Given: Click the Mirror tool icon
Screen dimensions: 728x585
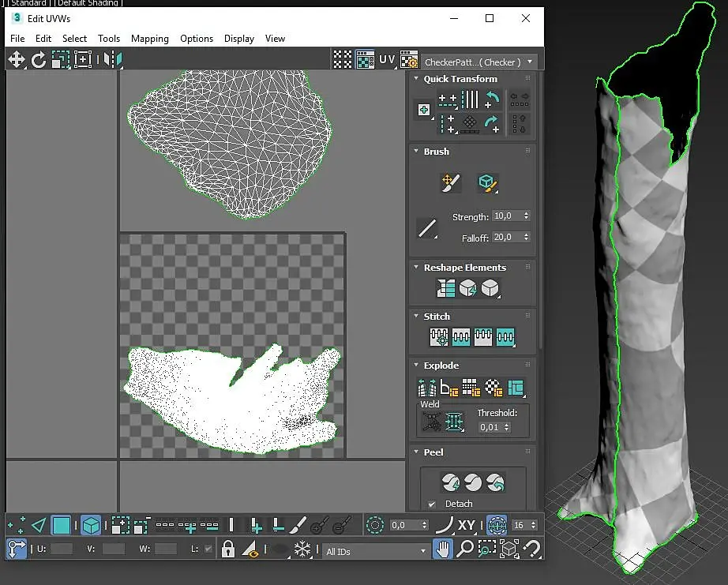Looking at the screenshot, I should pos(114,59).
